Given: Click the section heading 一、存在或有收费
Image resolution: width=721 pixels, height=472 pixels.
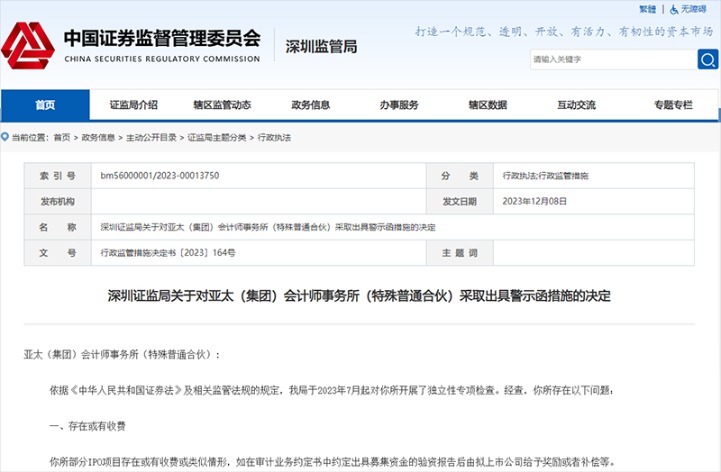Looking at the screenshot, I should click(87, 426).
